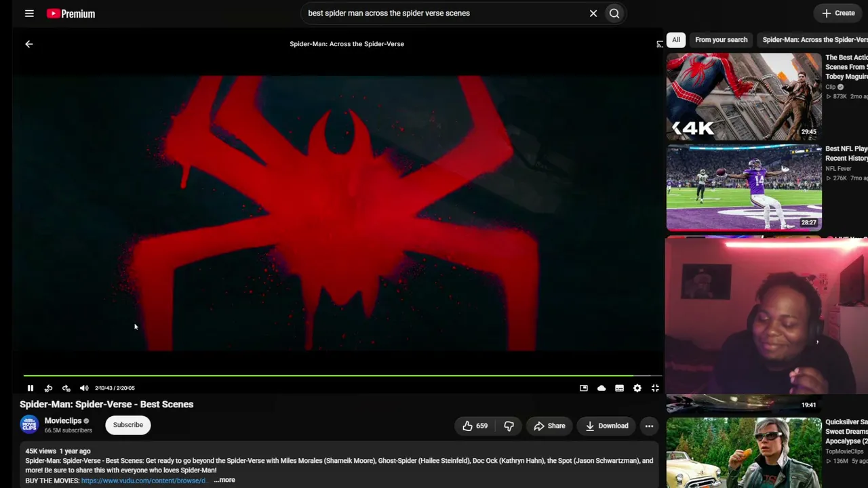Select Spider-Man: Across the Spider-Verse chip
The image size is (868, 488).
[814, 40]
